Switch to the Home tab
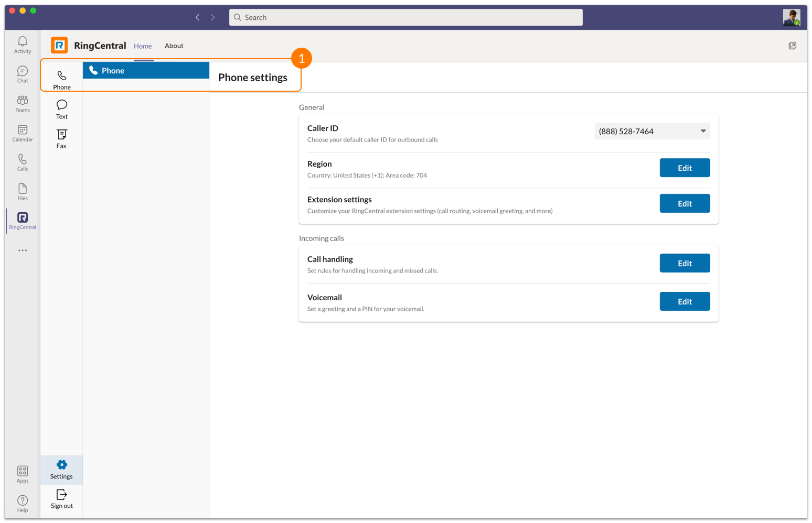The height and width of the screenshot is (523, 812). 143,46
